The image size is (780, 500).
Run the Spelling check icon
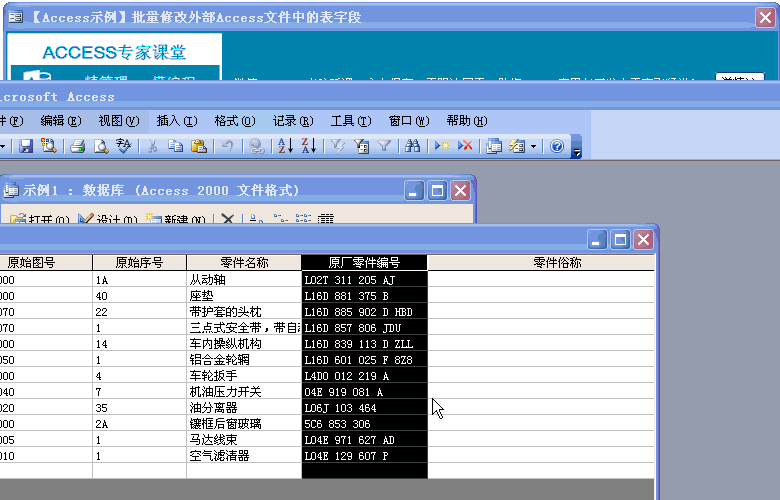pyautogui.click(x=123, y=146)
